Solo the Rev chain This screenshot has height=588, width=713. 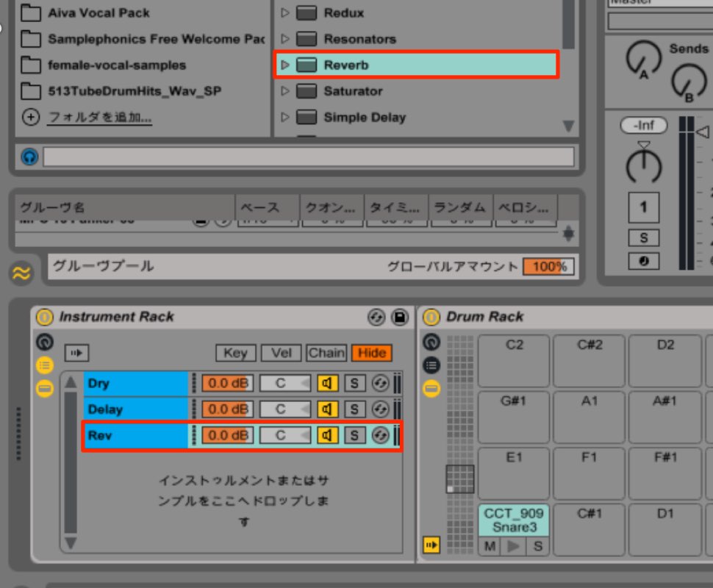pos(354,435)
